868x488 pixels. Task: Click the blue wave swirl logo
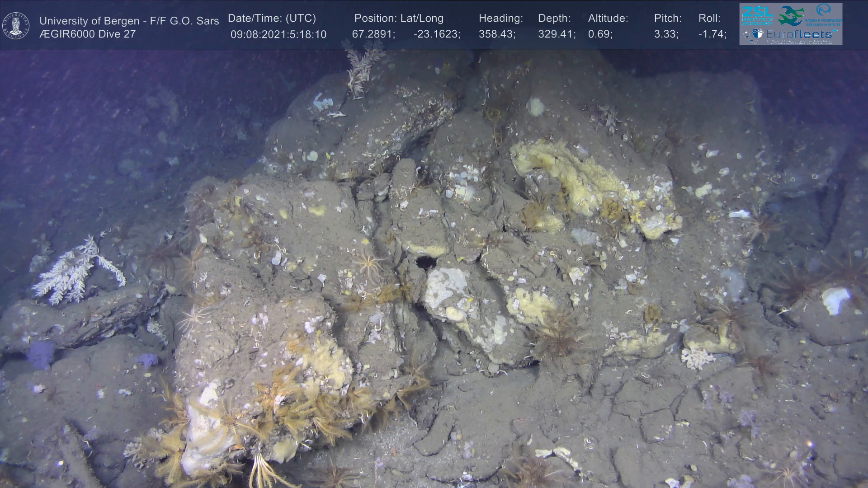[x=824, y=10]
